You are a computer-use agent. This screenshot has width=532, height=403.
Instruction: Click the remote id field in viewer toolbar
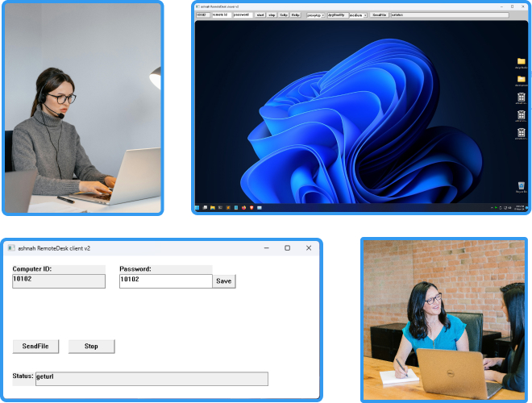[x=221, y=15]
